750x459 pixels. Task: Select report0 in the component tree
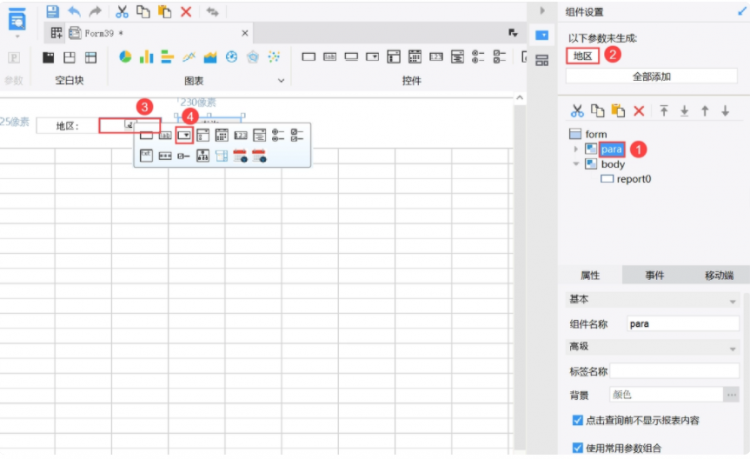[633, 179]
